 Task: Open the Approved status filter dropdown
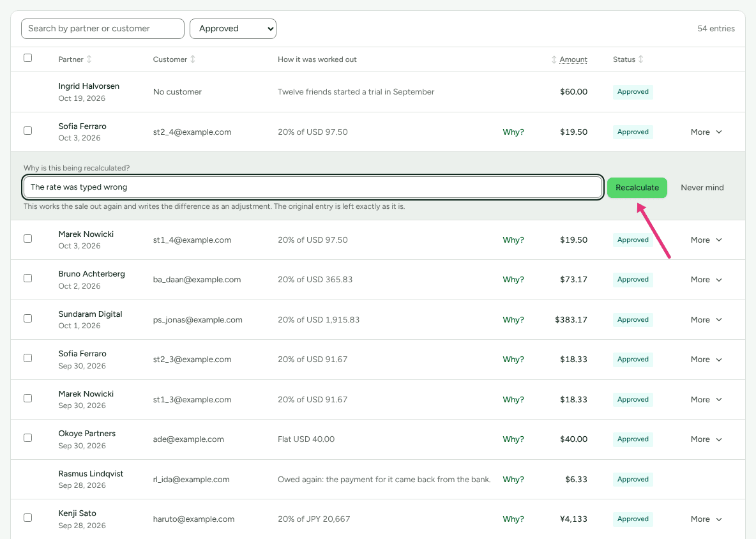pos(233,29)
